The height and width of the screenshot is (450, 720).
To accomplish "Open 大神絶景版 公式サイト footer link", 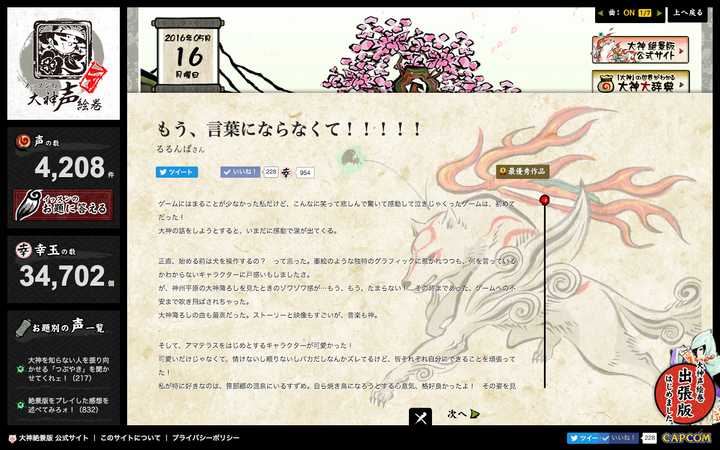I will 53,438.
